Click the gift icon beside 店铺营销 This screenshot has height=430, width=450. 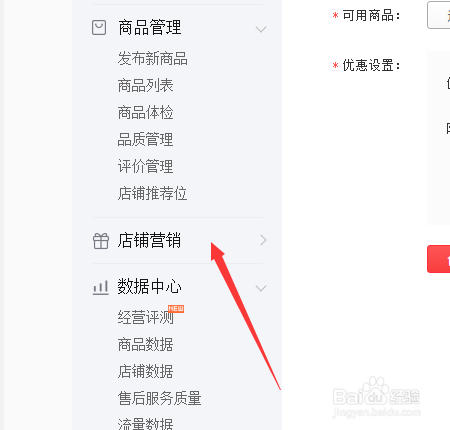tap(101, 241)
